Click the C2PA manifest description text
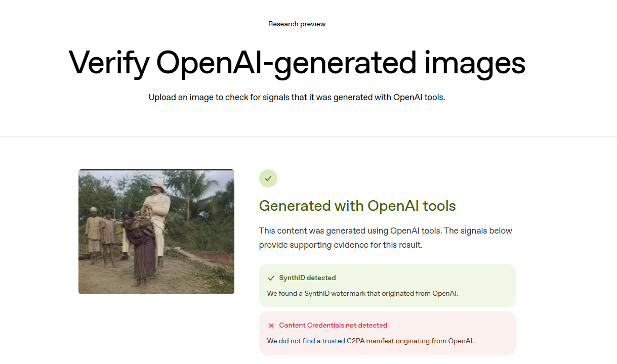Viewport: 617px width, 364px height. tap(371, 341)
